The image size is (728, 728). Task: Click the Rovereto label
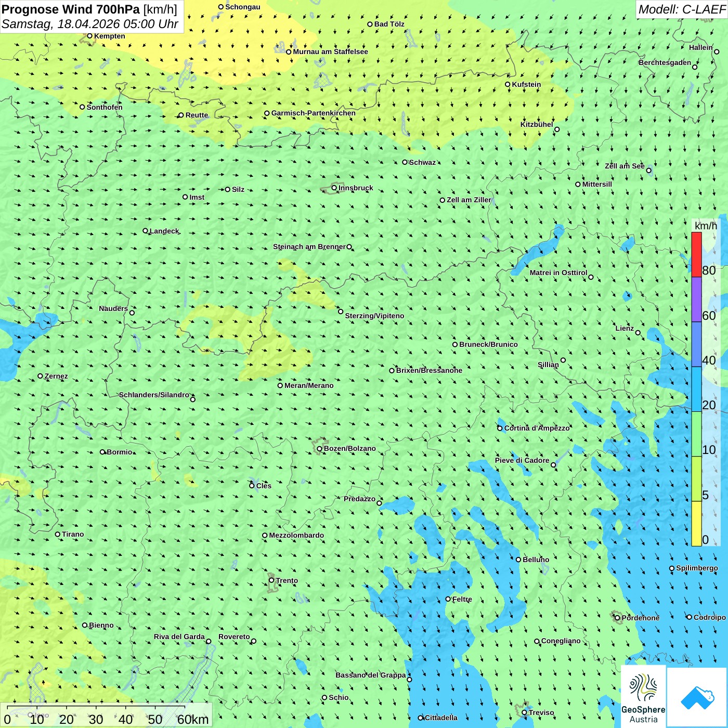click(234, 636)
